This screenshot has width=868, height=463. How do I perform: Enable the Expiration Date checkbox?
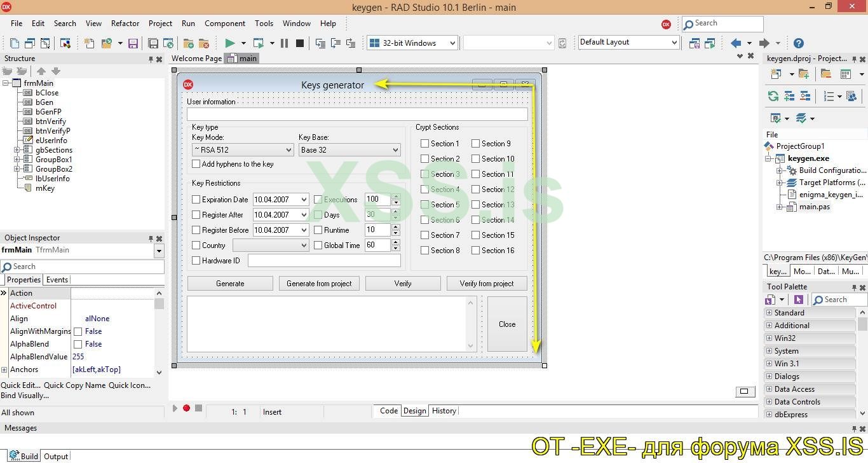196,200
